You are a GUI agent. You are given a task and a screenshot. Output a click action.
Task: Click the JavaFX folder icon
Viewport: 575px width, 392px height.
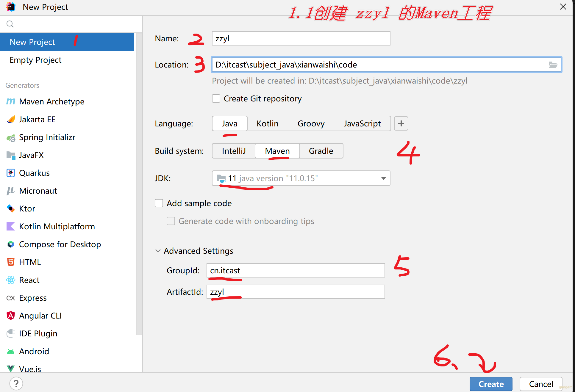(x=11, y=155)
